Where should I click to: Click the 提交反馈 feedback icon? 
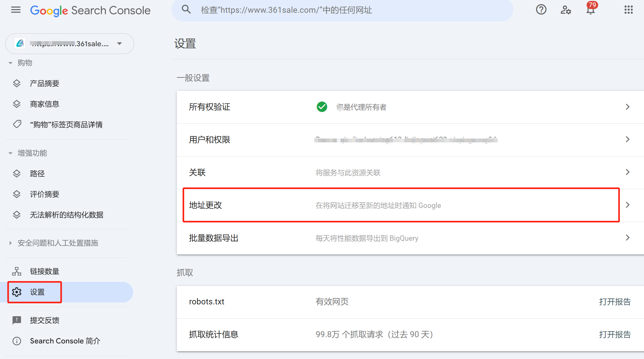click(17, 320)
